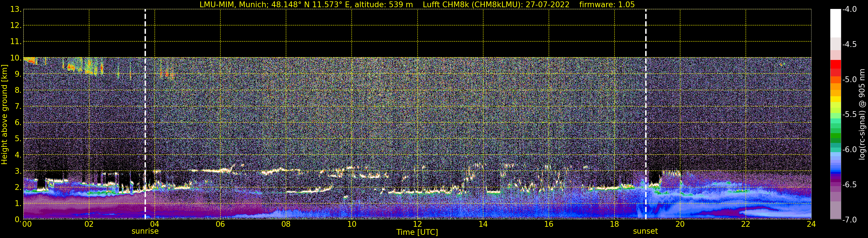This screenshot has width=868, height=238.
Task: Click the height axis tick '5.'
Action: point(18,139)
